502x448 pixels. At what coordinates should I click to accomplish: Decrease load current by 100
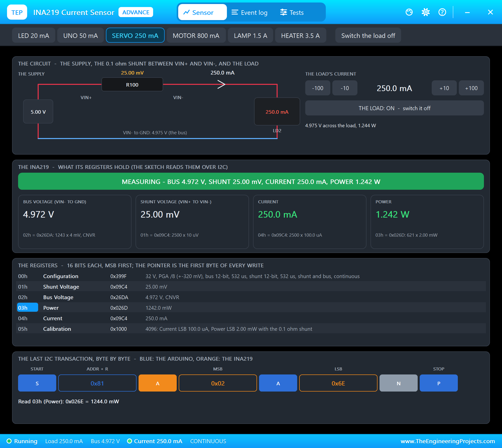tap(318, 88)
